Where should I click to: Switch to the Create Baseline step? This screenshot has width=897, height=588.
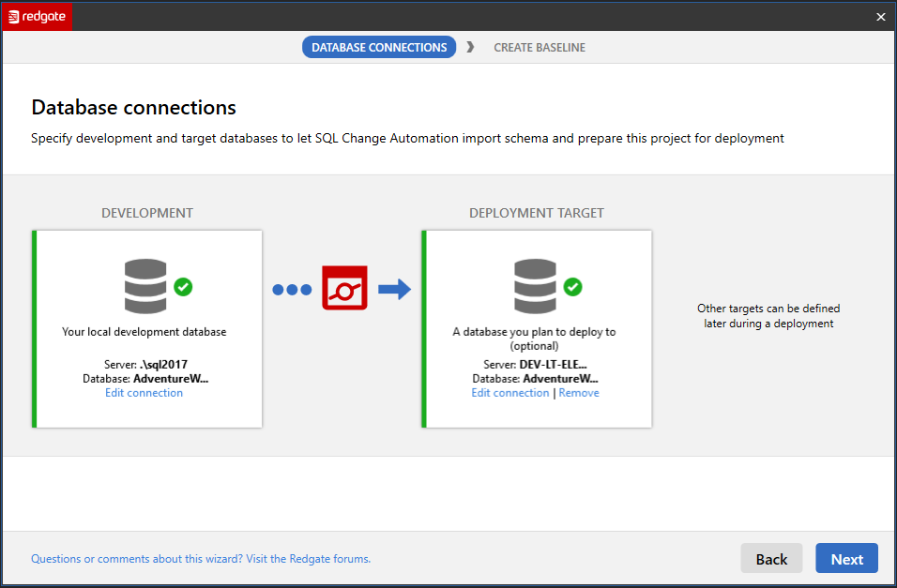coord(540,47)
